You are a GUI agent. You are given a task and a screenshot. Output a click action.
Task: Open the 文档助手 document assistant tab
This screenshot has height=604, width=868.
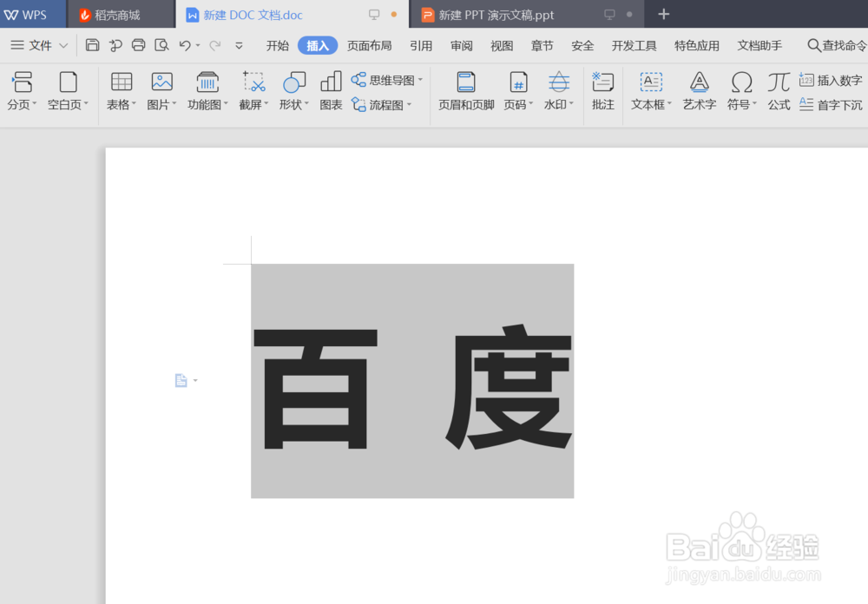[x=759, y=45]
